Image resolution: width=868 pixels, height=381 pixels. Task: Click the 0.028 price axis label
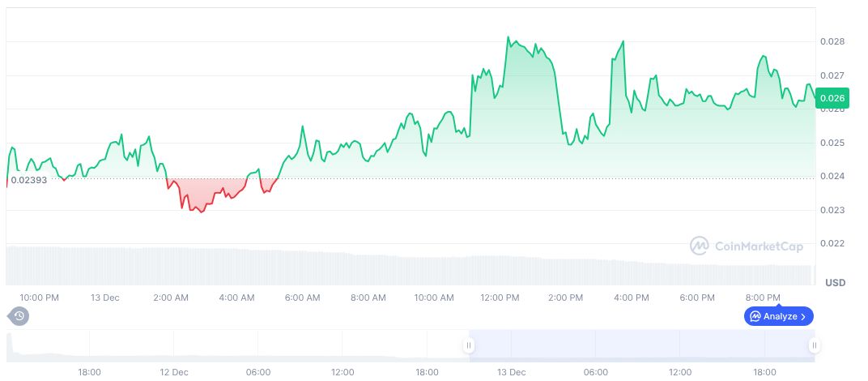tap(832, 41)
